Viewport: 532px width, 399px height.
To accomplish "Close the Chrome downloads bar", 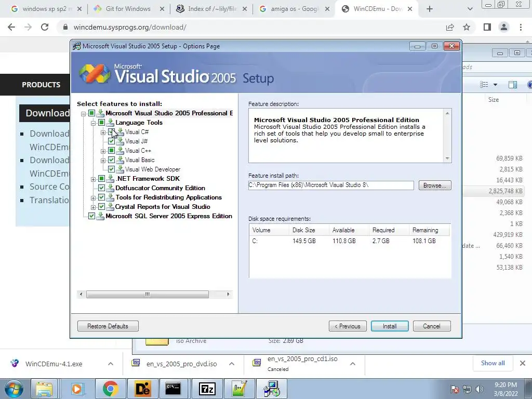I will click(x=523, y=363).
